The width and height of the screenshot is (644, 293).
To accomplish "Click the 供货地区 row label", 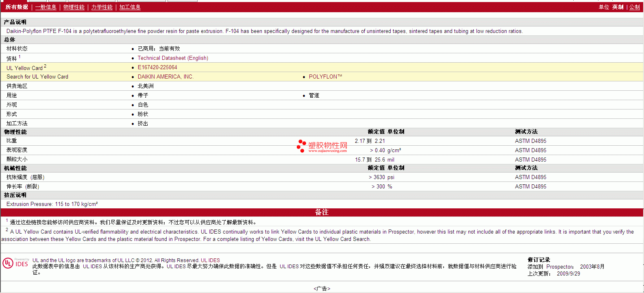I will pos(17,86).
